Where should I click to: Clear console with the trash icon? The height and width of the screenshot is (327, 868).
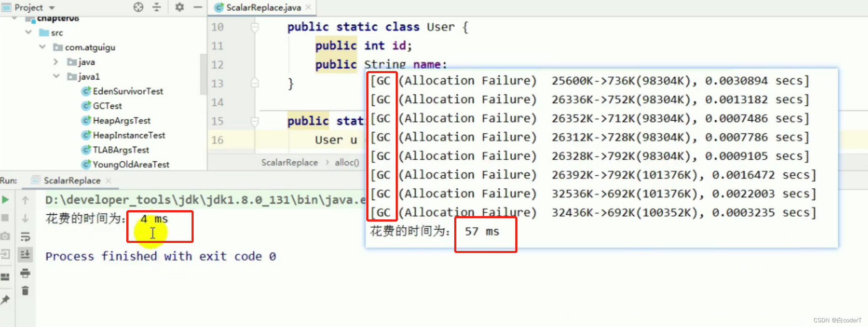(25, 291)
